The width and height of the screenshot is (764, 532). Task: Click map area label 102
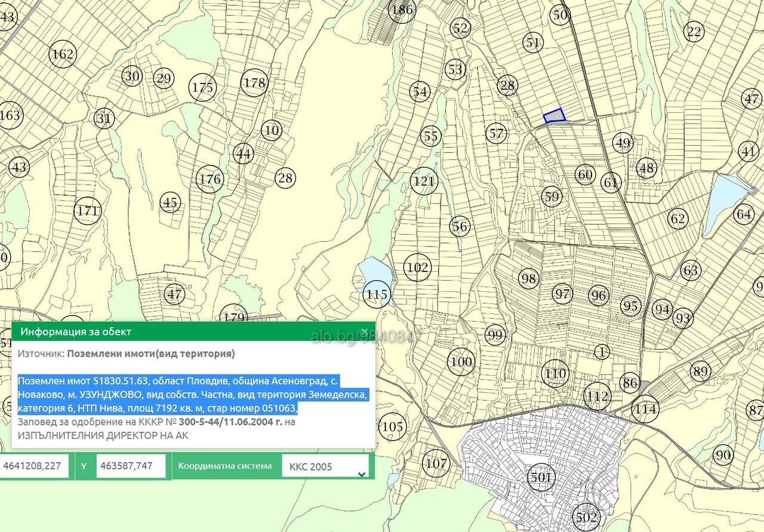click(x=417, y=267)
